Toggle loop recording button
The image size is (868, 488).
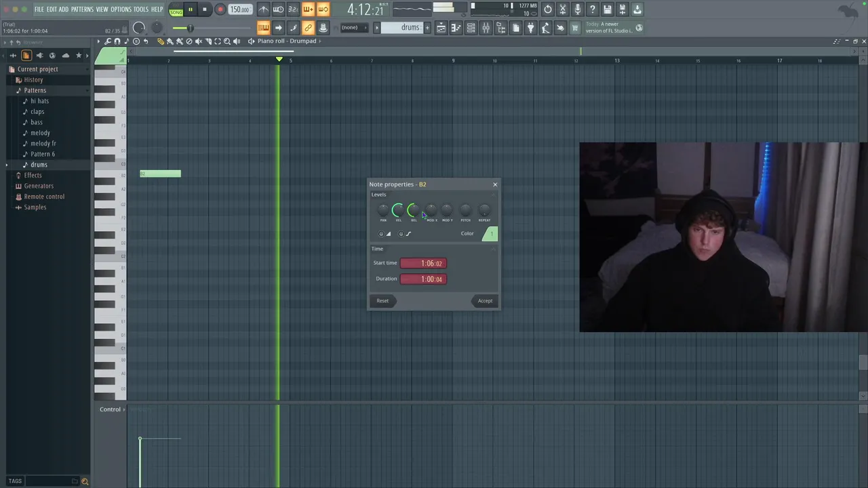(323, 9)
